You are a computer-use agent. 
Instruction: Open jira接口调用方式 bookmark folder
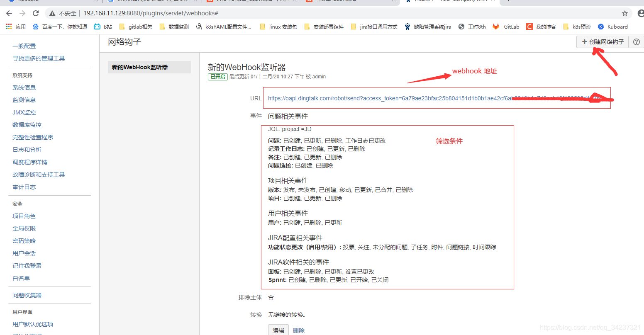(374, 27)
